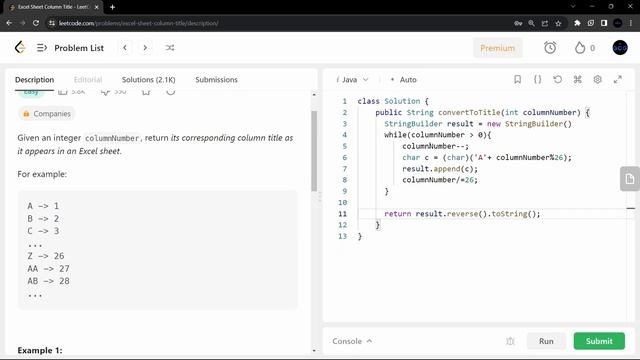
Task: Open browser profile avatar in toolbar
Action: [x=618, y=23]
